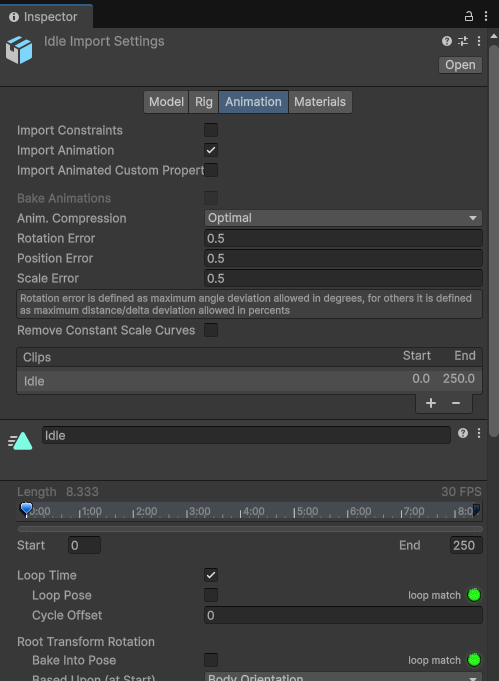
Task: Click the Bake Into Pose loop match indicator
Action: (x=474, y=660)
